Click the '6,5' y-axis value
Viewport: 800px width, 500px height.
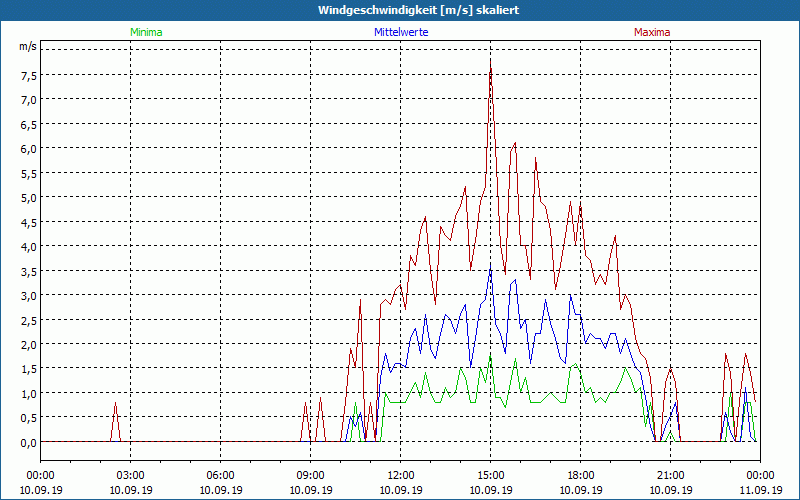[29, 124]
